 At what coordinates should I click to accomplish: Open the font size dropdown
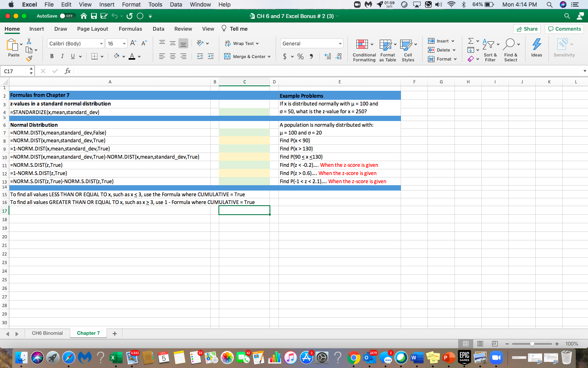pyautogui.click(x=124, y=43)
